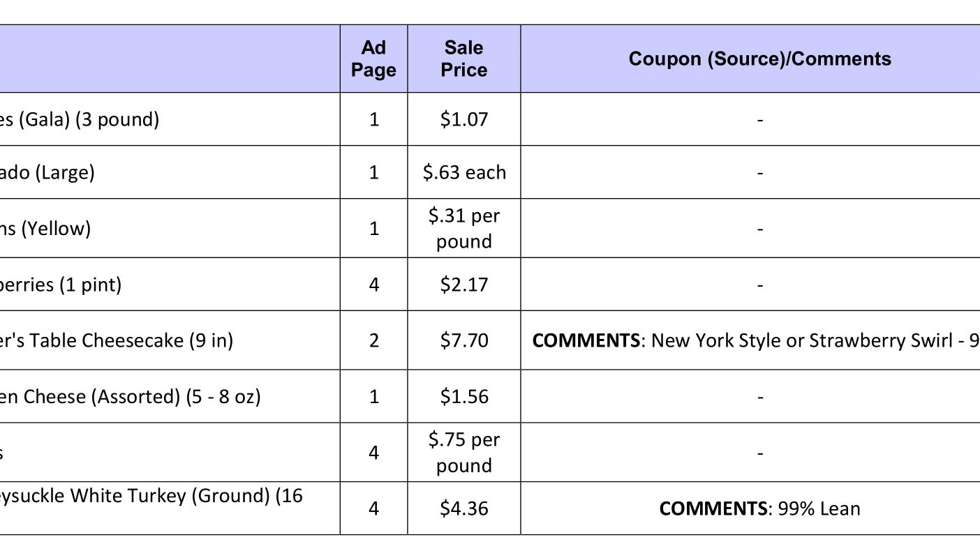The height and width of the screenshot is (551, 980).
Task: Select the "Coupon (Source)/Comments" header cell
Action: pyautogui.click(x=759, y=59)
